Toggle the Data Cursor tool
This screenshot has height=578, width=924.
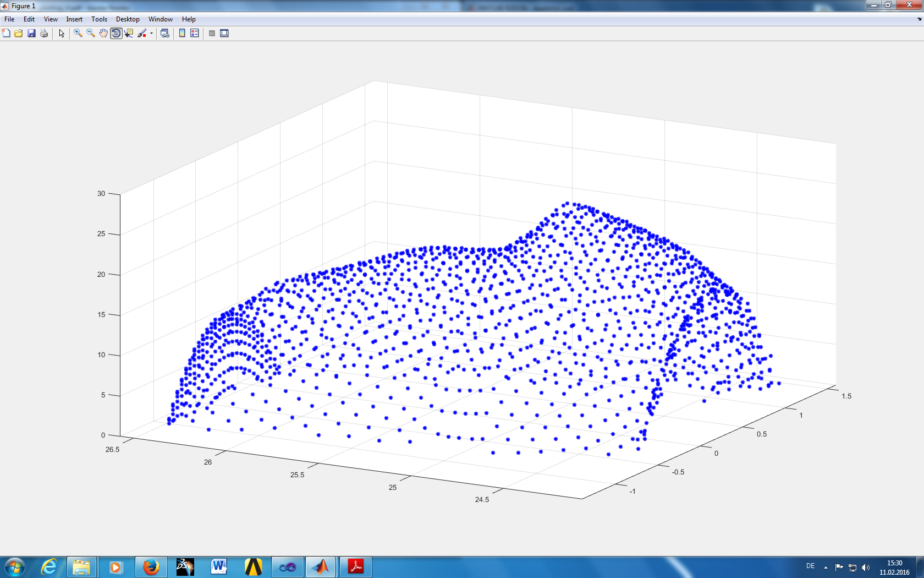129,34
